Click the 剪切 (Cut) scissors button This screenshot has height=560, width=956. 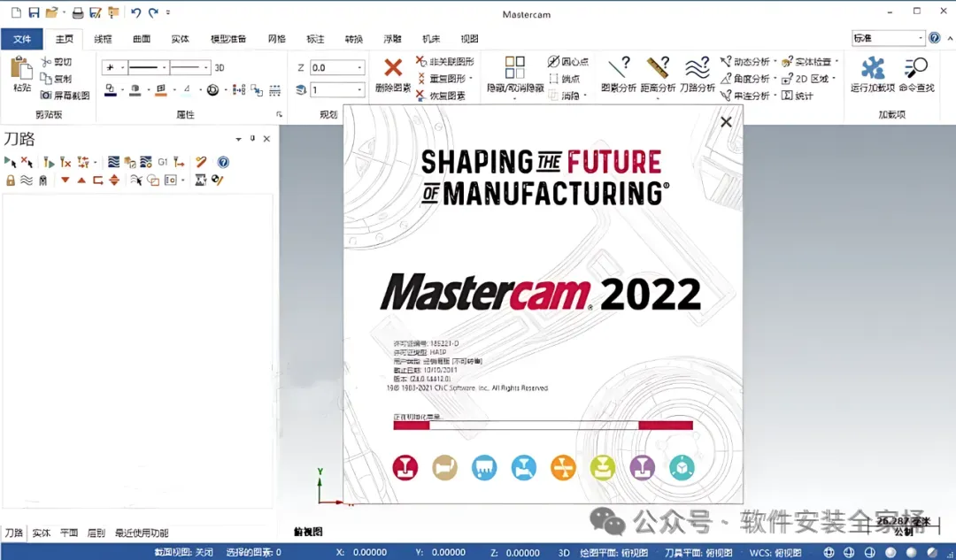tap(57, 62)
